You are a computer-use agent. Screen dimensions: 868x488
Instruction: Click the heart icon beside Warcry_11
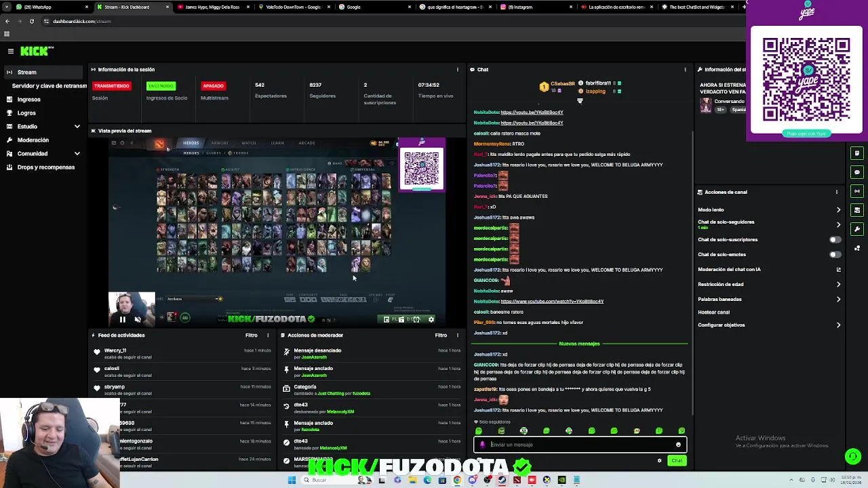click(x=97, y=351)
